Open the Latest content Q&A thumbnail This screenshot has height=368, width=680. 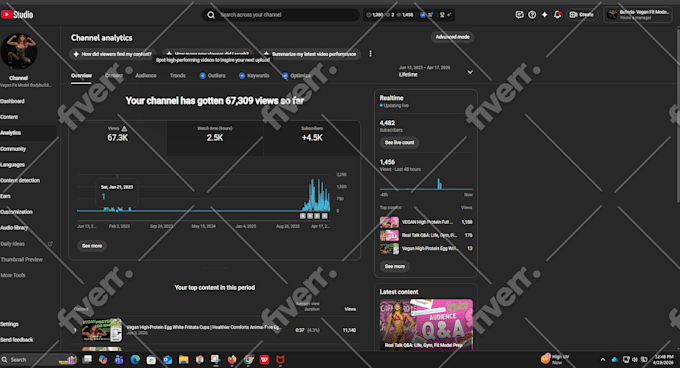coord(426,324)
